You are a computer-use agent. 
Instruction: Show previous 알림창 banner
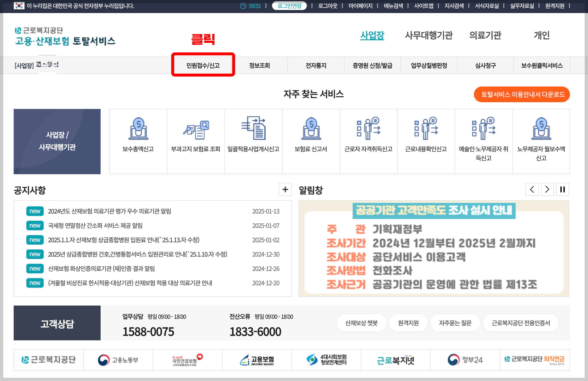point(532,189)
